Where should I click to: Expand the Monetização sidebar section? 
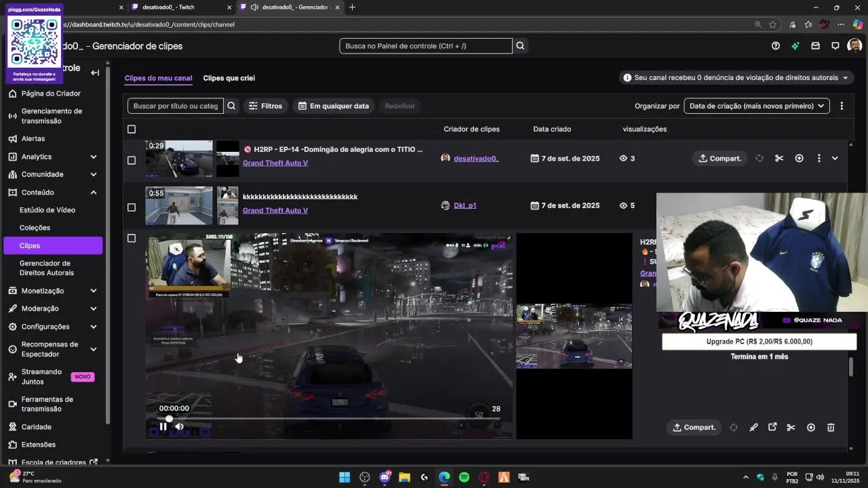(94, 291)
